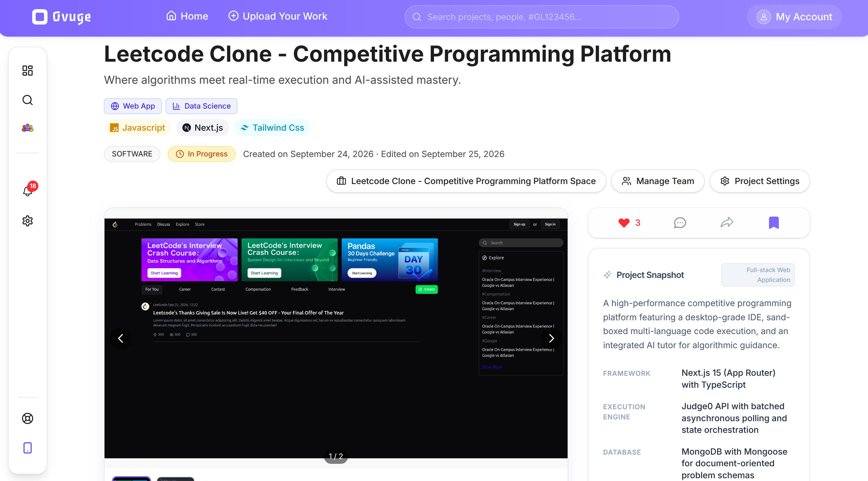
Task: Click the In Progress status badge
Action: (x=201, y=154)
